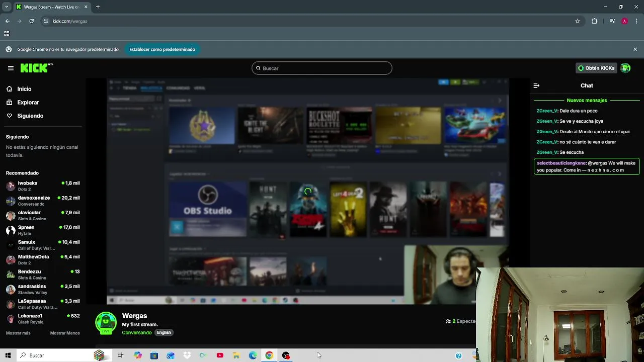Click the Wergas live avatar
This screenshot has height=362, width=644.
point(106,323)
